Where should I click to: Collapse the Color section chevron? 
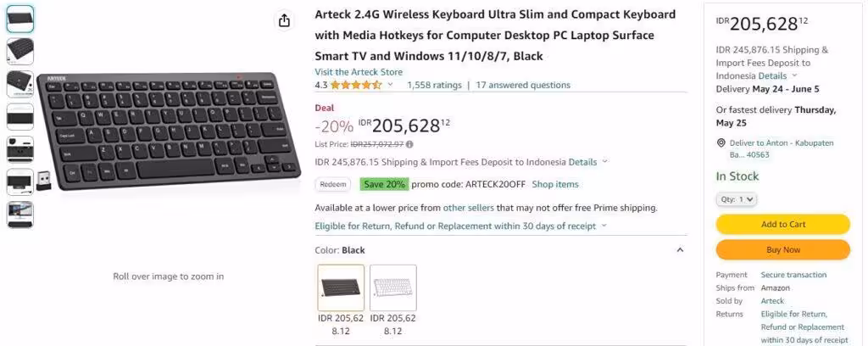(x=680, y=250)
